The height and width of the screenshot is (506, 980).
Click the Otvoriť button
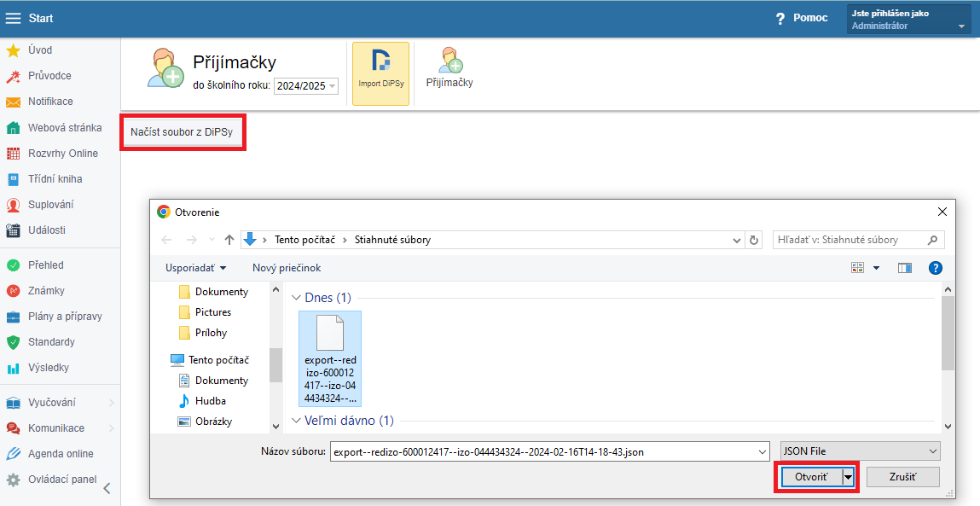coord(810,477)
